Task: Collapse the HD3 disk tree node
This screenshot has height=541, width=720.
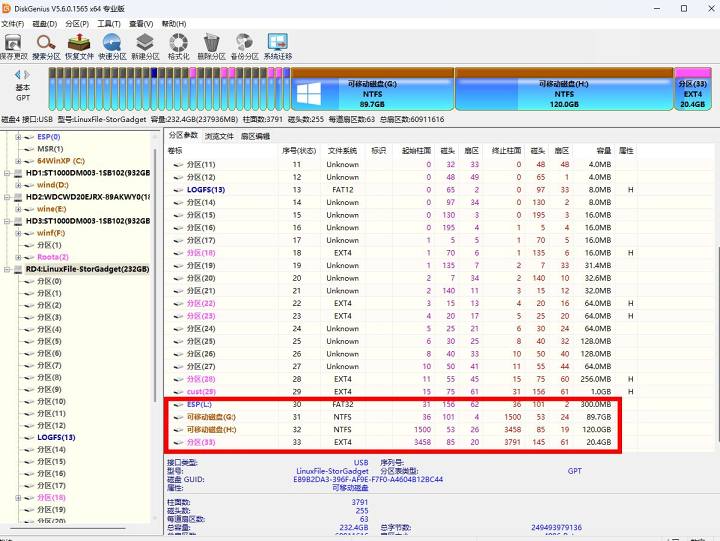Action: click(x=6, y=221)
